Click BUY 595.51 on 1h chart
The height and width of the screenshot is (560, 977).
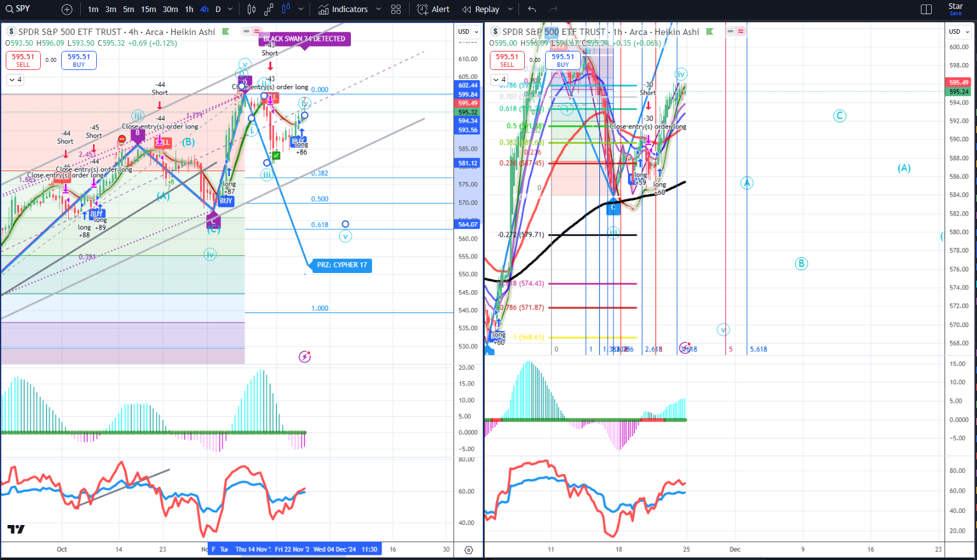coord(563,60)
